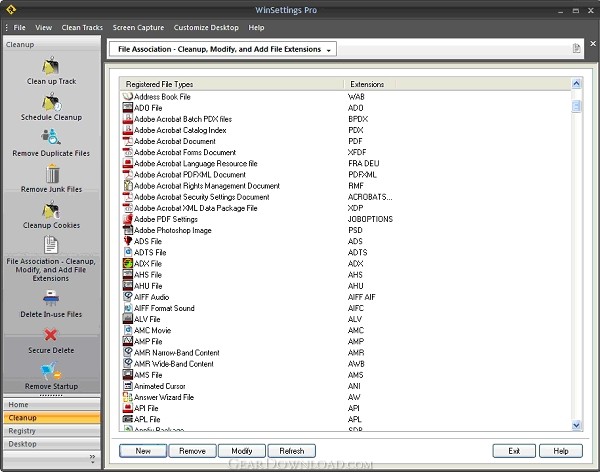600x472 pixels.
Task: Open Remove Junk Files trash icon
Action: pyautogui.click(x=52, y=174)
